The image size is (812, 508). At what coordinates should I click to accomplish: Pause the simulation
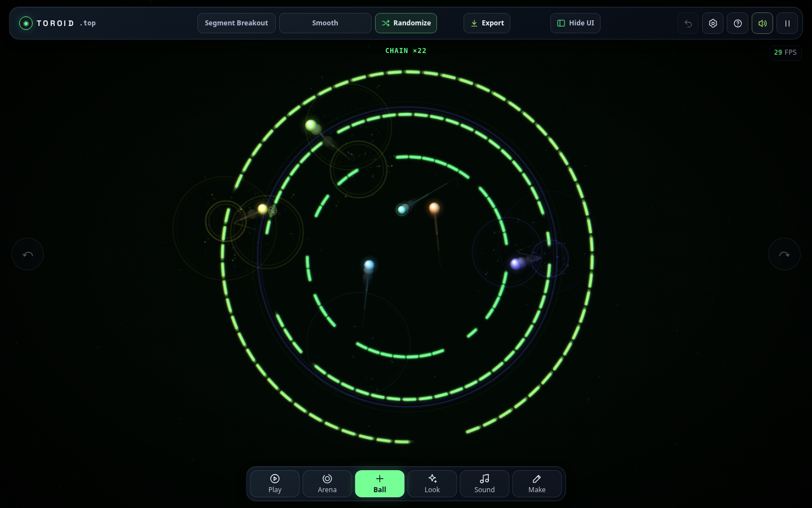[x=787, y=23]
